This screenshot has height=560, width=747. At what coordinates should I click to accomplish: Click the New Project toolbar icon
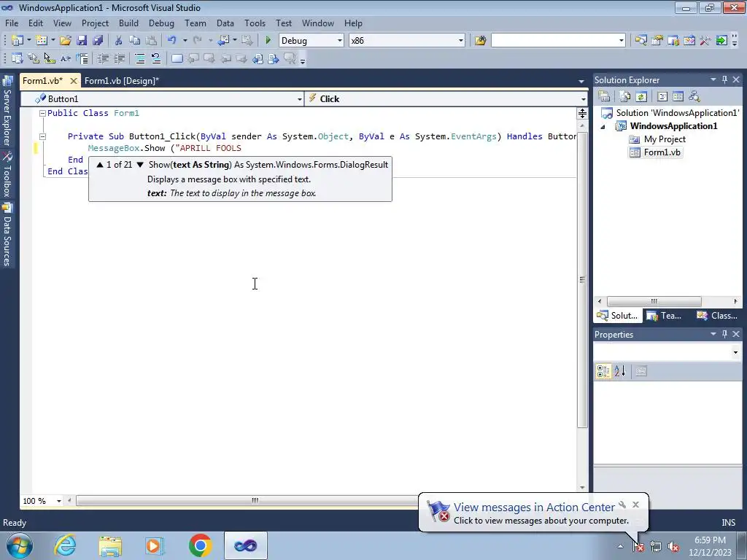click(x=18, y=41)
